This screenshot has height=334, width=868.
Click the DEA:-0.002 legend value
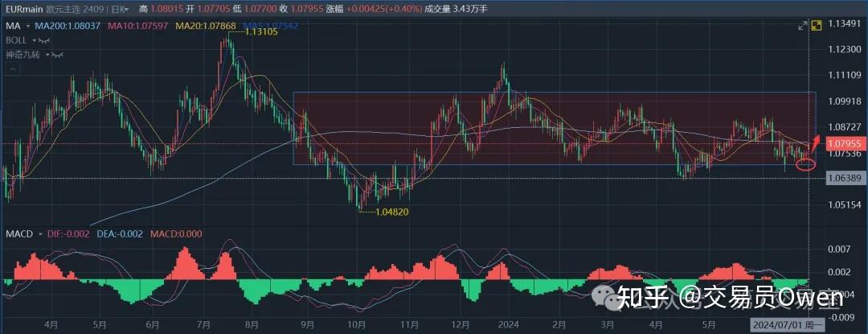click(120, 234)
